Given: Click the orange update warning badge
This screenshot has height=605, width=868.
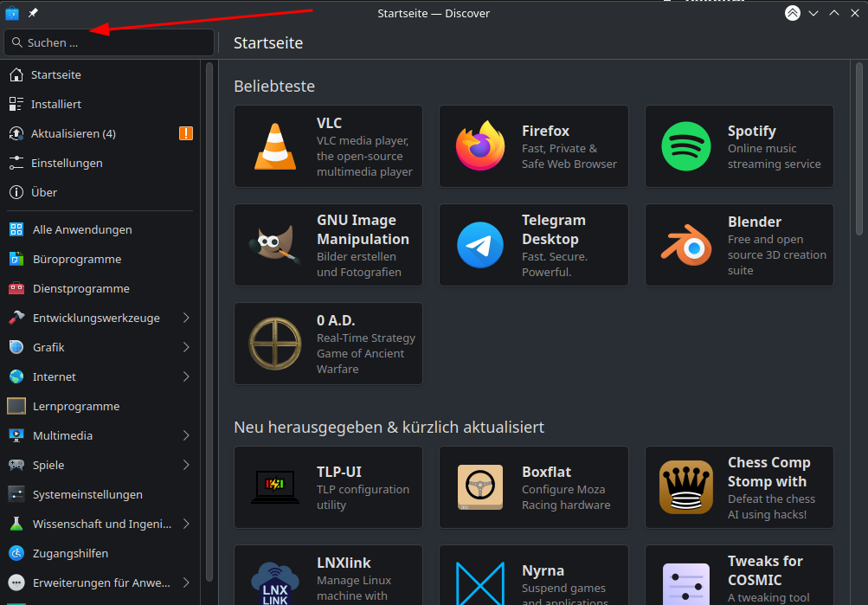Looking at the screenshot, I should coord(186,133).
